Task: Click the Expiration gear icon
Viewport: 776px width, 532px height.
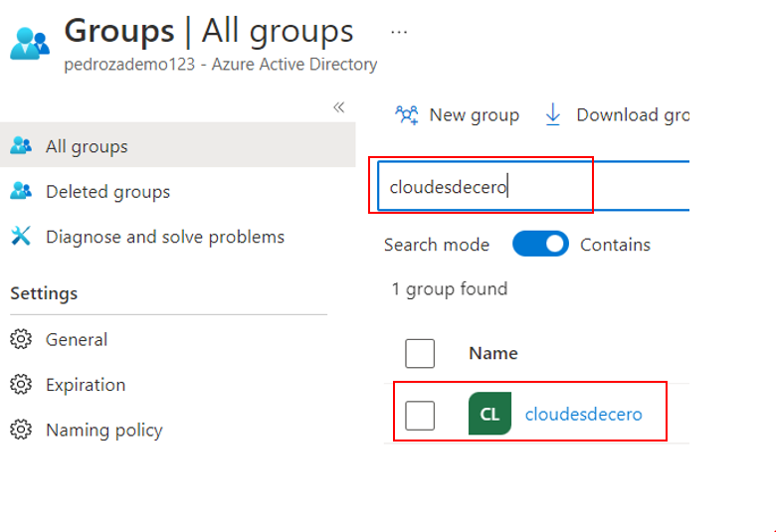Action: [x=21, y=385]
